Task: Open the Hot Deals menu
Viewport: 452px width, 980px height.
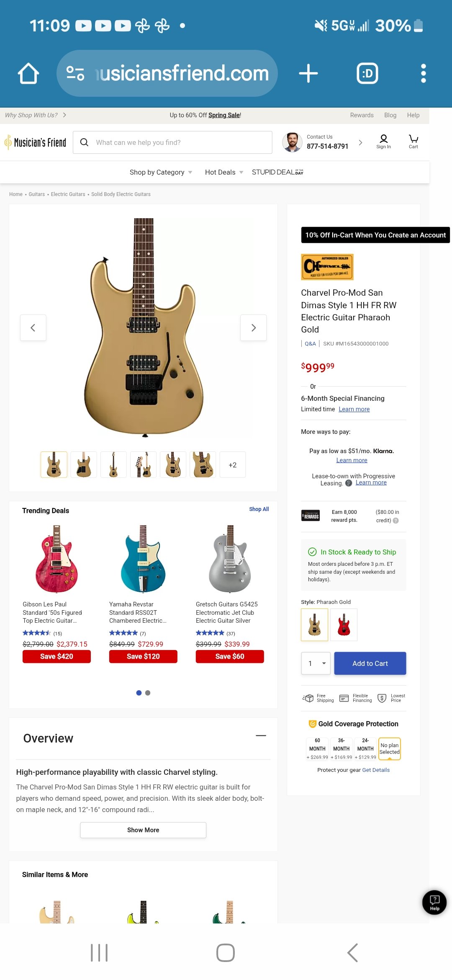Action: (224, 172)
